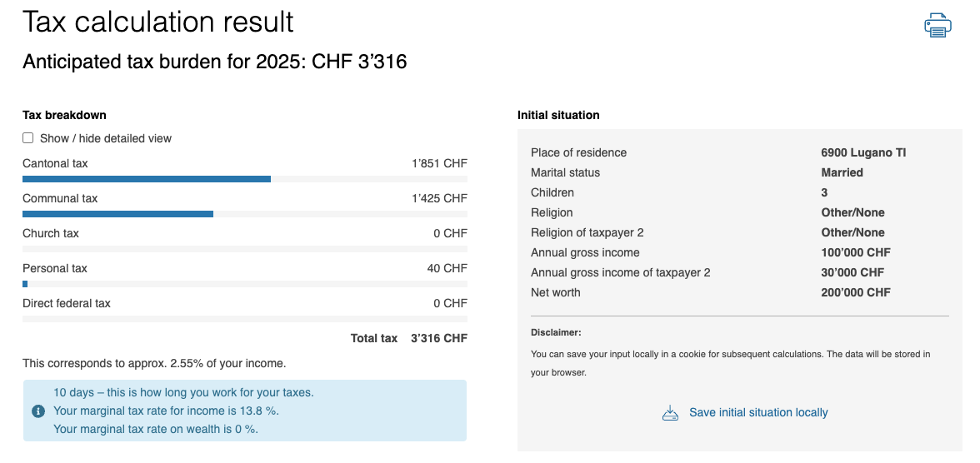Viewport: 980px width, 463px height.
Task: Click the place of residence value '6900 Lugano TI'
Action: coord(863,152)
